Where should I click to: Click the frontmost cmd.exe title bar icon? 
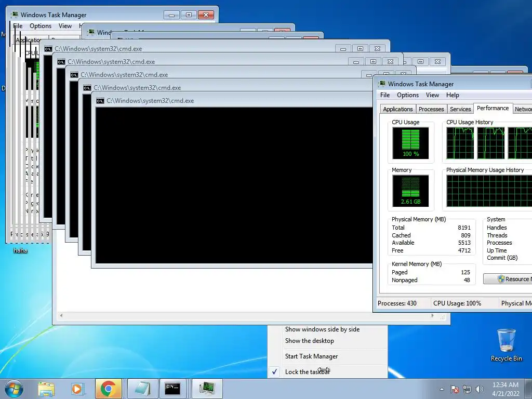point(100,101)
